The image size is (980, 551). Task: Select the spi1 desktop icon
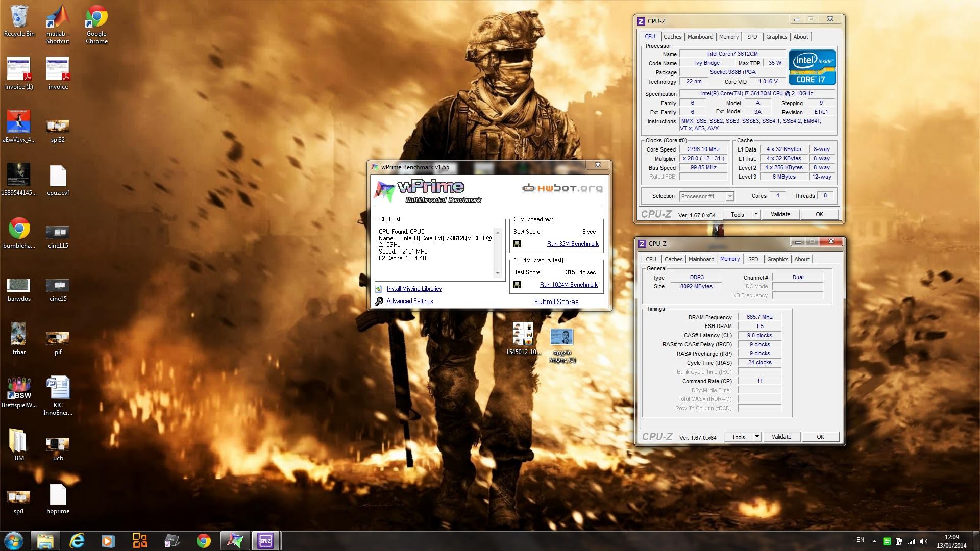[19, 502]
